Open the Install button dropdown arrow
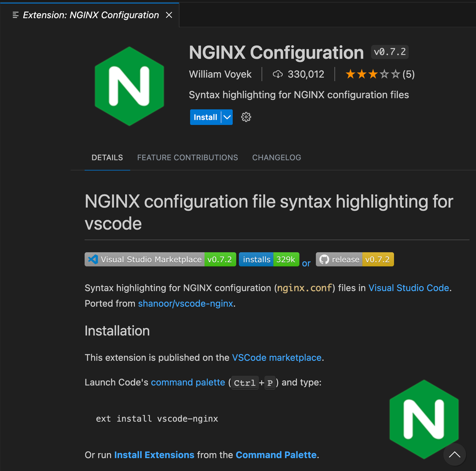476x471 pixels. point(226,117)
